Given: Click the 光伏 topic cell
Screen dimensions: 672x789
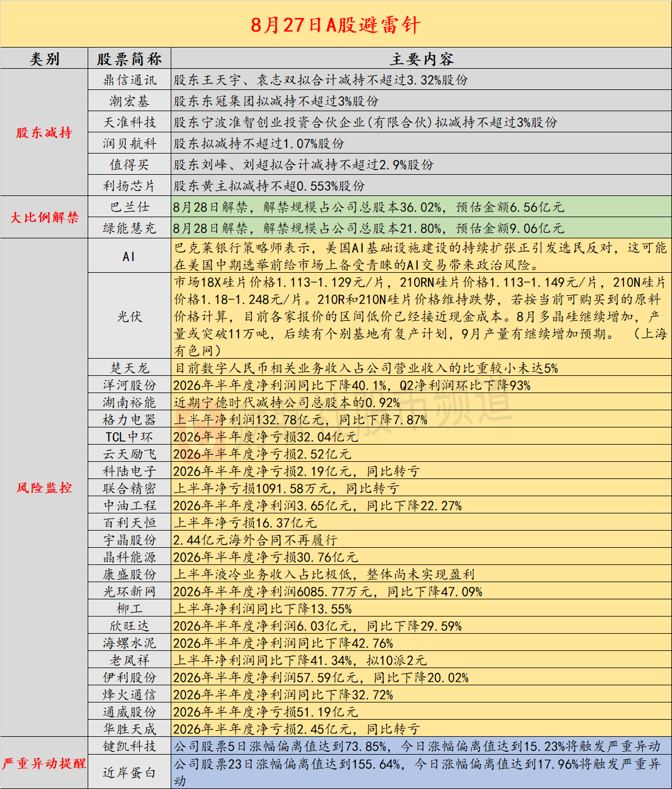Looking at the screenshot, I should click(x=129, y=316).
